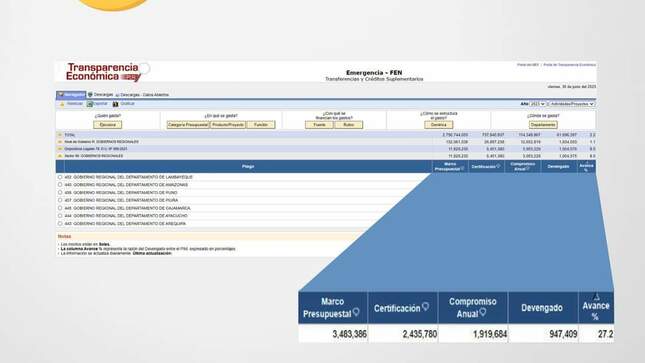Sort by the Avance % column header
This screenshot has width=645, height=363.
[x=587, y=166]
